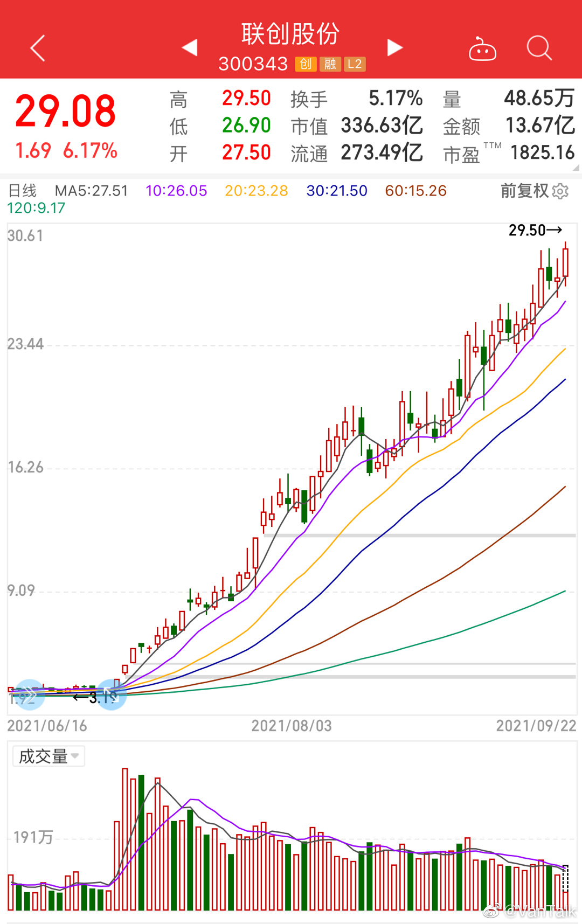Screen dimensions: 582x924
Task: Tap change percentage 6.17%
Action: [x=90, y=150]
